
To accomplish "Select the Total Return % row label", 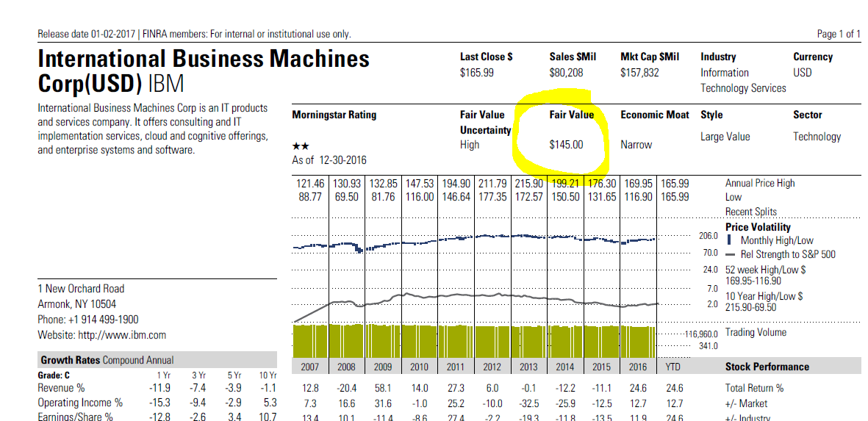I will click(755, 389).
